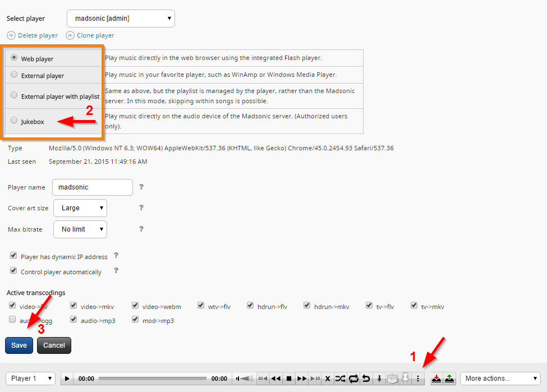Click the Save button

[19, 345]
